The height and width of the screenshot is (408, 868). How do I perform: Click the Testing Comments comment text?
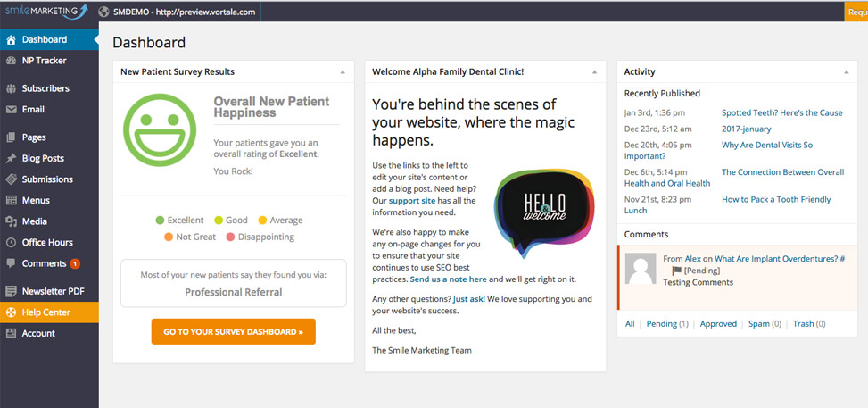coord(698,282)
